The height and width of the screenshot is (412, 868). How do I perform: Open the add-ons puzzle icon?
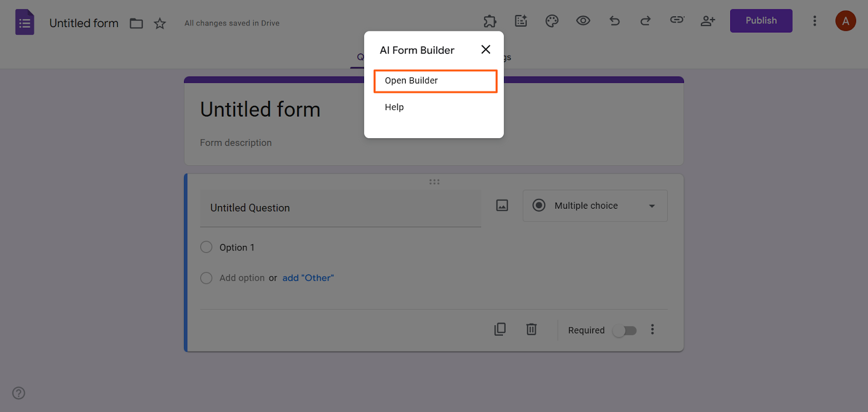coord(490,21)
